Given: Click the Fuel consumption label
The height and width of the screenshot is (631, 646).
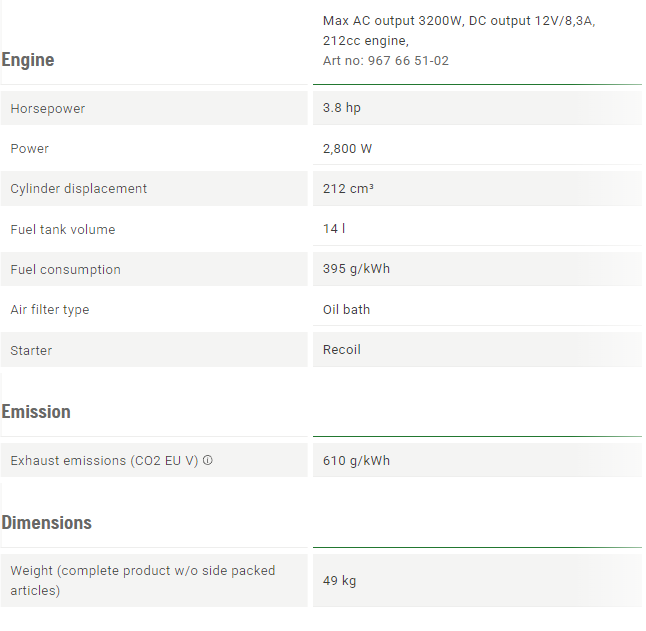Looking at the screenshot, I should (x=66, y=269).
